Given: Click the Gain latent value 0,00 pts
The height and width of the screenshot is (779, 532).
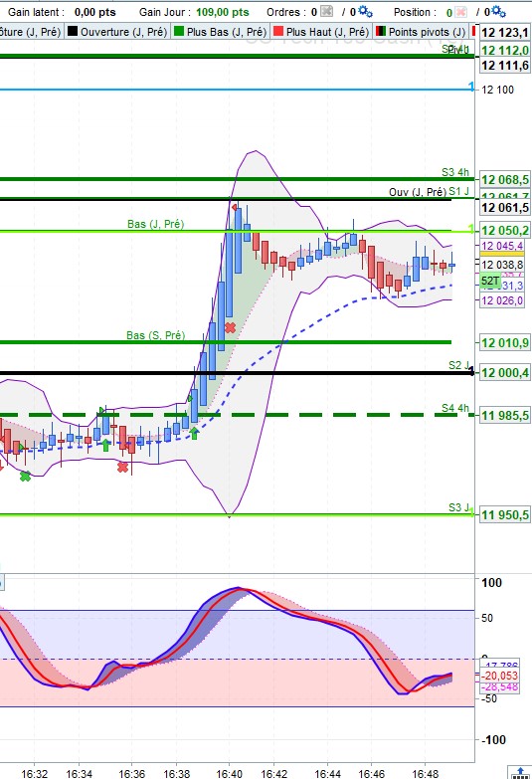Looking at the screenshot, I should pyautogui.click(x=94, y=12).
